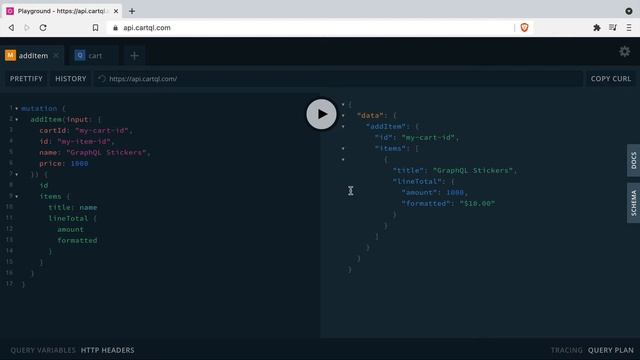
Task: Click the lineTotal field in query
Action: (68, 218)
